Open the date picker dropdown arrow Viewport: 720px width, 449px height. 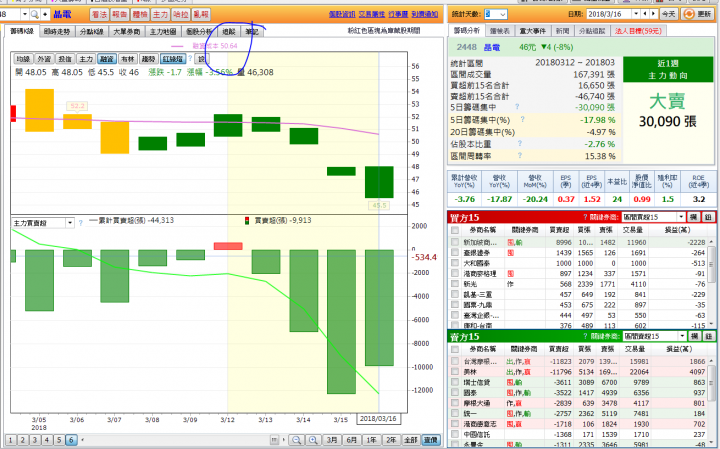click(636, 14)
